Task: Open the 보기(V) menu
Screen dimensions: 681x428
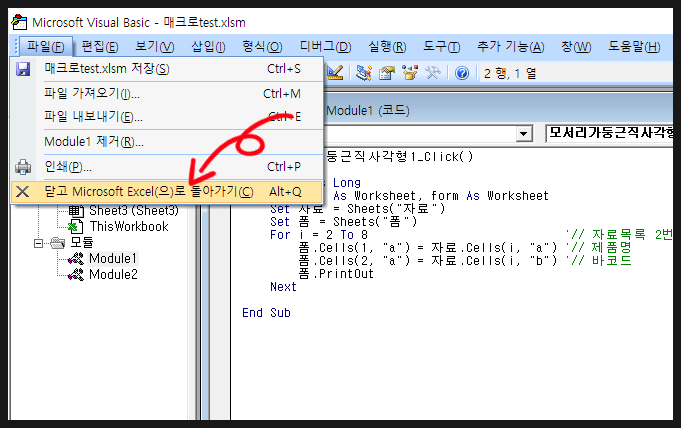Action: 154,46
